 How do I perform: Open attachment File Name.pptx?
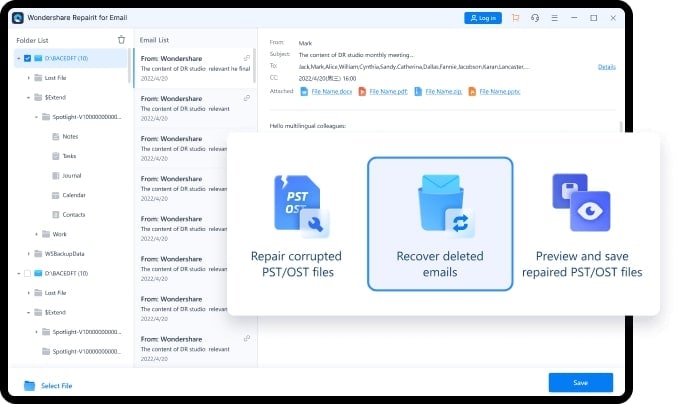(499, 92)
